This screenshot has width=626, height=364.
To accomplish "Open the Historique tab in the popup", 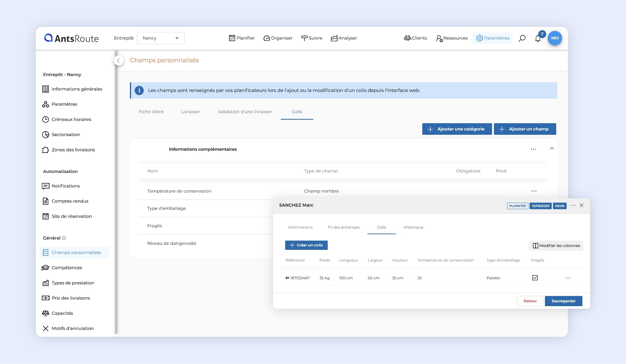I will click(413, 227).
